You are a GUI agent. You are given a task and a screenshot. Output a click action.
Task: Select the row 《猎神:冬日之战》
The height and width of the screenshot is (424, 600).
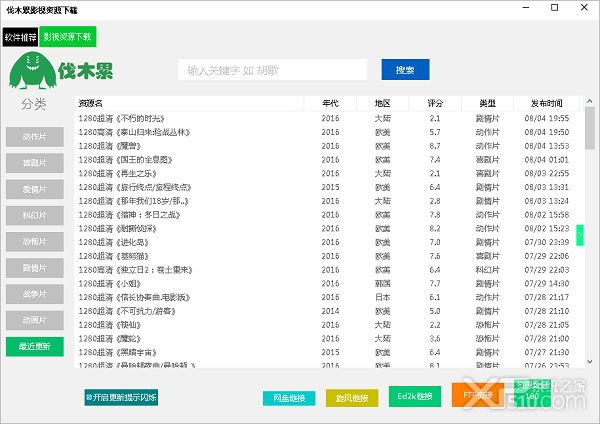[329, 215]
